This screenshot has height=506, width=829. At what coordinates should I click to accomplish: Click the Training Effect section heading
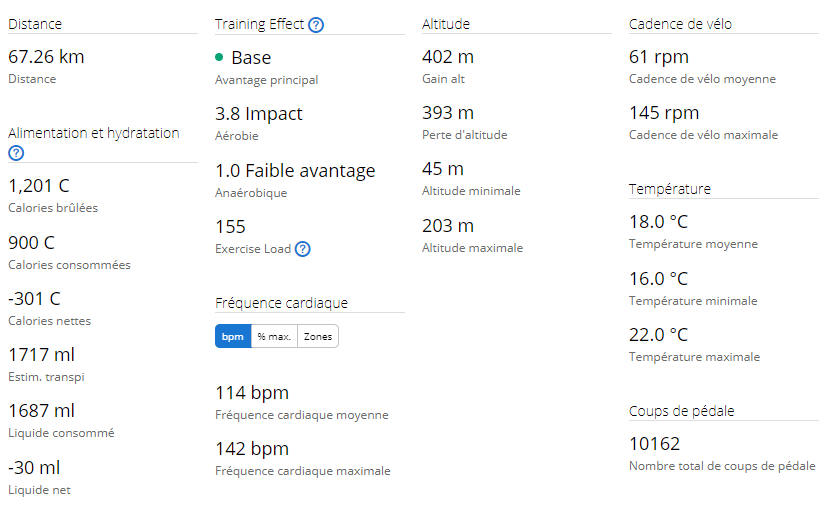260,24
